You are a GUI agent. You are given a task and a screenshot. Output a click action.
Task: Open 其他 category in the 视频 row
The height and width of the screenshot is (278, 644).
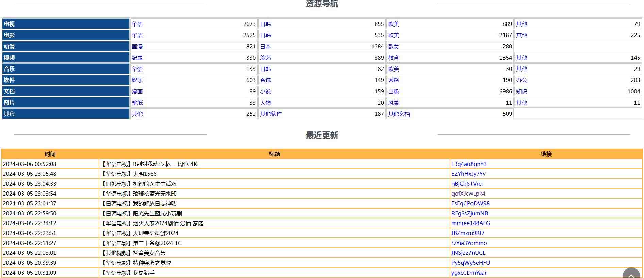coord(522,58)
